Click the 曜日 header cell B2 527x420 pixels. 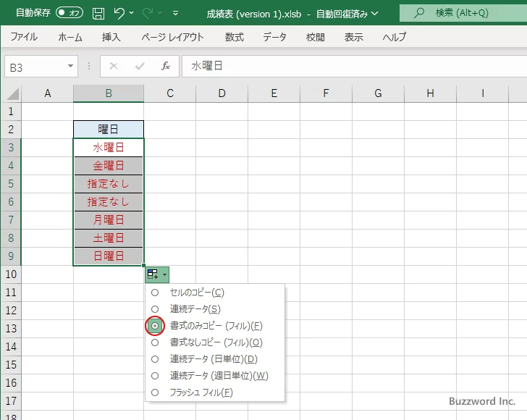[x=109, y=130]
